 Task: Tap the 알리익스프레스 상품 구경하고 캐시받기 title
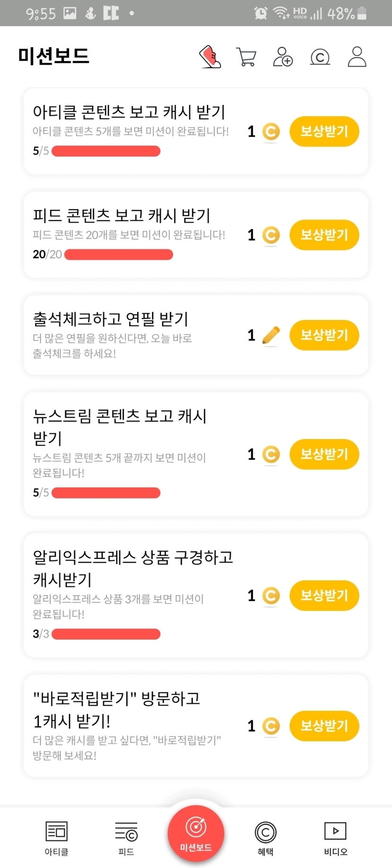[x=133, y=568]
